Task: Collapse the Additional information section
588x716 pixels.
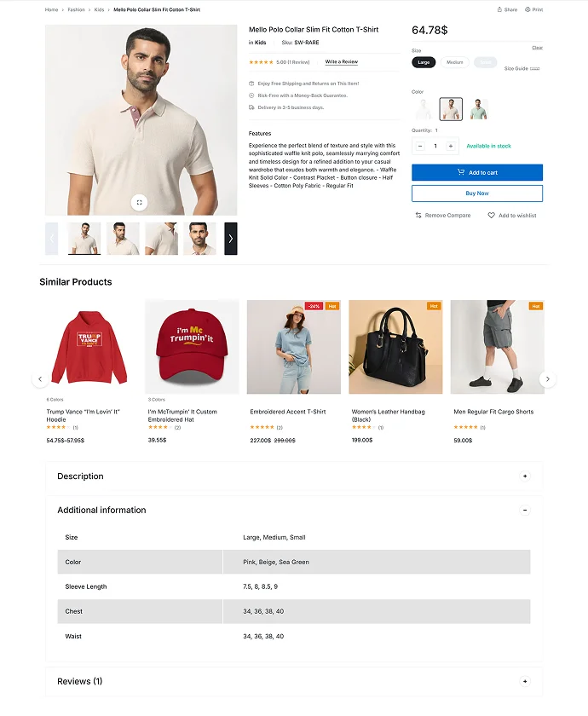Action: 525,510
